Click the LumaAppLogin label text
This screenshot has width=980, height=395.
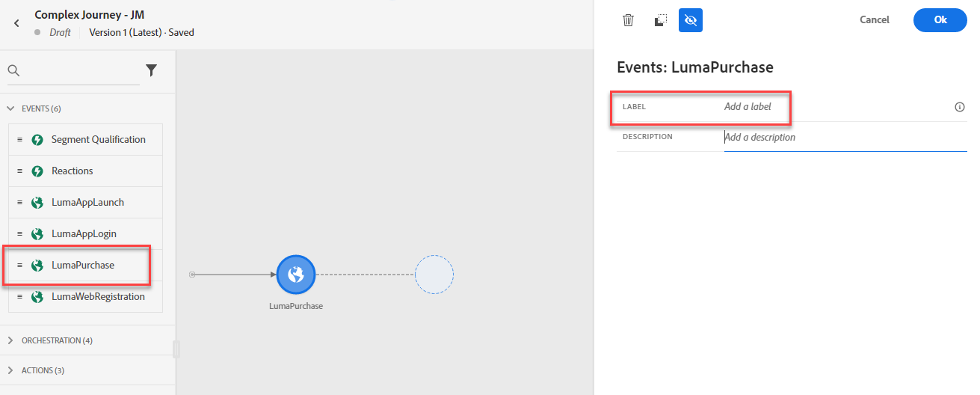pos(84,234)
